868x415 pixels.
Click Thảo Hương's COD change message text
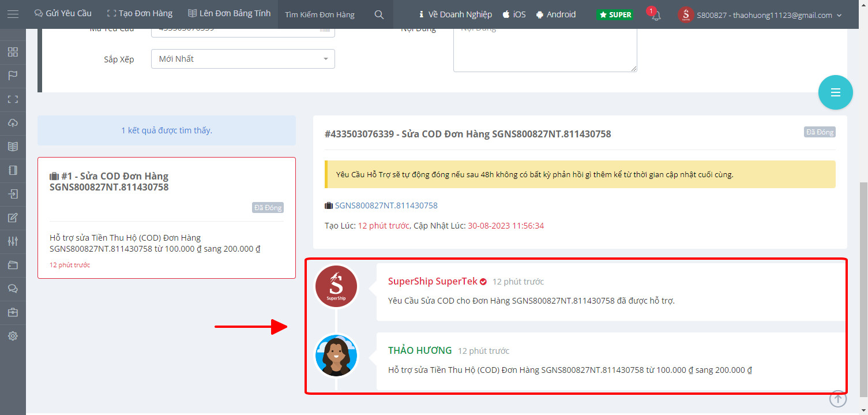coord(570,369)
